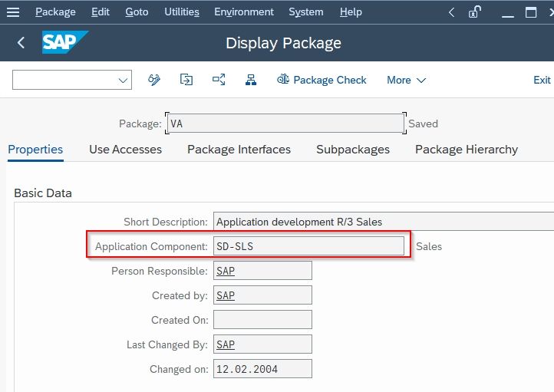
Task: Open the Package menu
Action: pyautogui.click(x=55, y=12)
